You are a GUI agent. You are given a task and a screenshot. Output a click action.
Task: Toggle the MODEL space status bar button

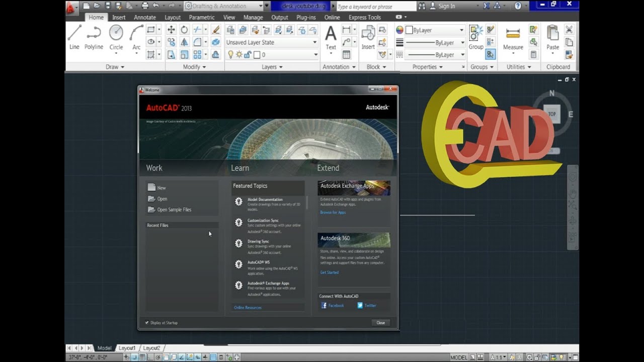tap(459, 357)
